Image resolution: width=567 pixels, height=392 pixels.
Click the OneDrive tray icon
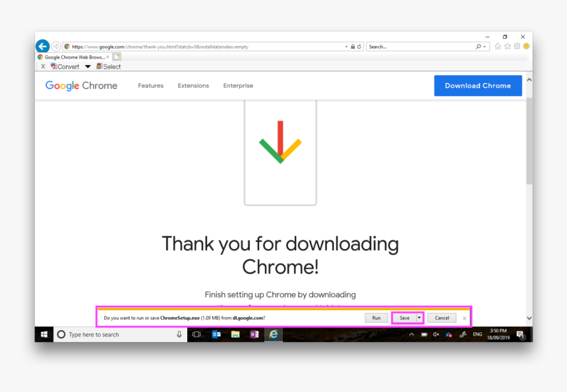coord(449,335)
